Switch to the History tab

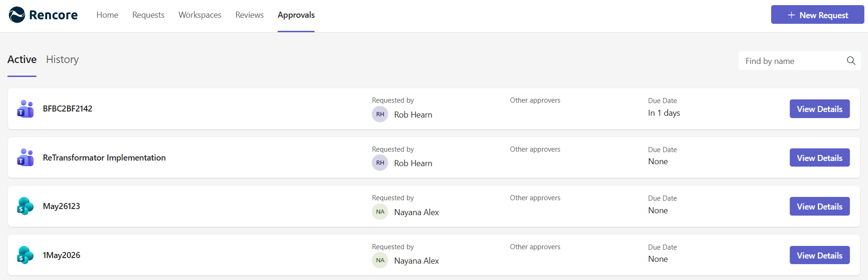pos(62,60)
